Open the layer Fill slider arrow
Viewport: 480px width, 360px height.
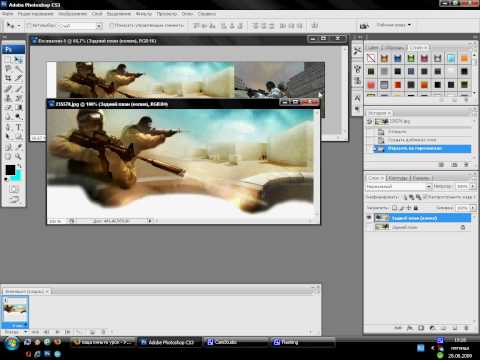point(473,208)
